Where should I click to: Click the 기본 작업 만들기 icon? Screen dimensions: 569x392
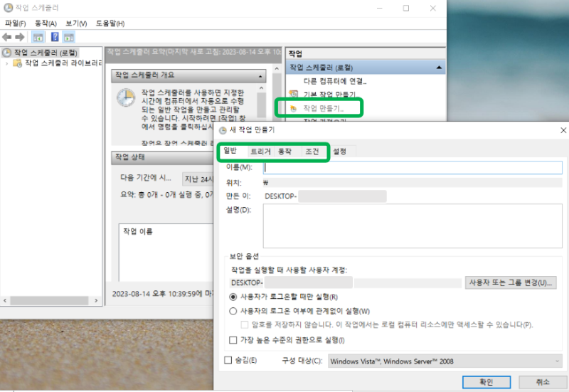[293, 95]
